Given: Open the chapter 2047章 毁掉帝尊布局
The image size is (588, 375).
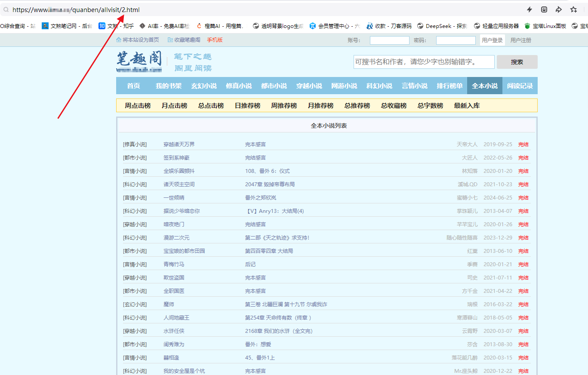Looking at the screenshot, I should tap(270, 184).
